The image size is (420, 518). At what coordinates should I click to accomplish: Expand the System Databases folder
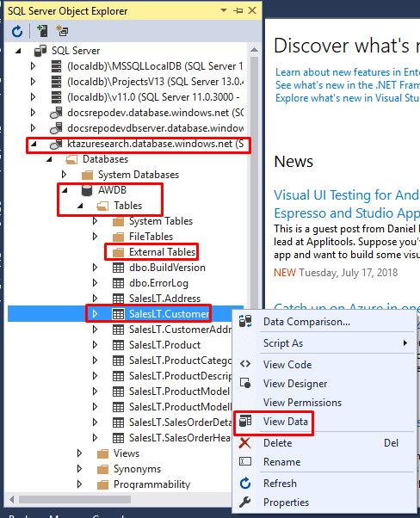tap(64, 175)
